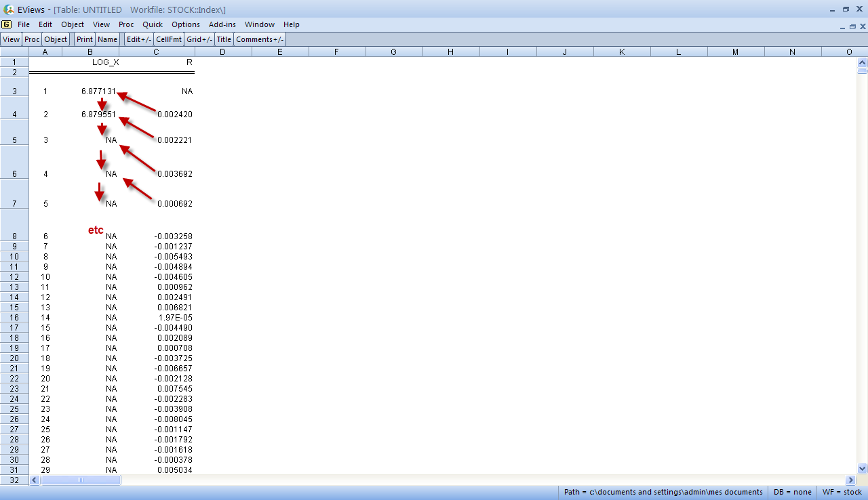This screenshot has height=500, width=868.
Task: Open the Window menu
Action: [260, 24]
